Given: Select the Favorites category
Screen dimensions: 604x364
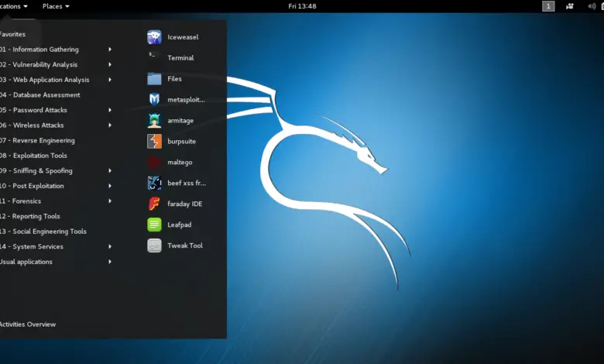Looking at the screenshot, I should (12, 34).
